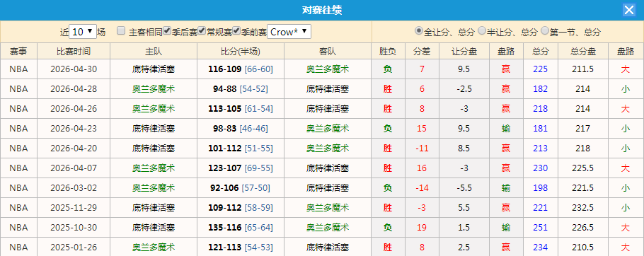Open the 113-105 match score

click(x=224, y=109)
